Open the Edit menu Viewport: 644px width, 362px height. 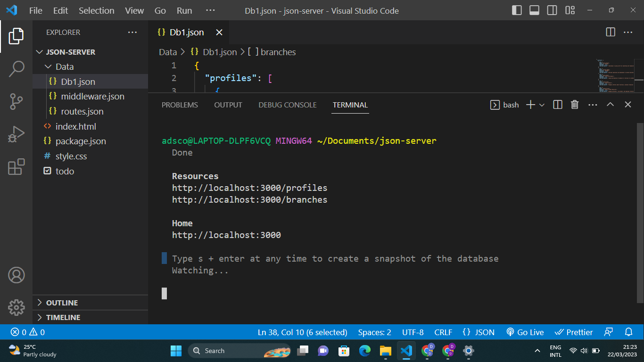(60, 10)
